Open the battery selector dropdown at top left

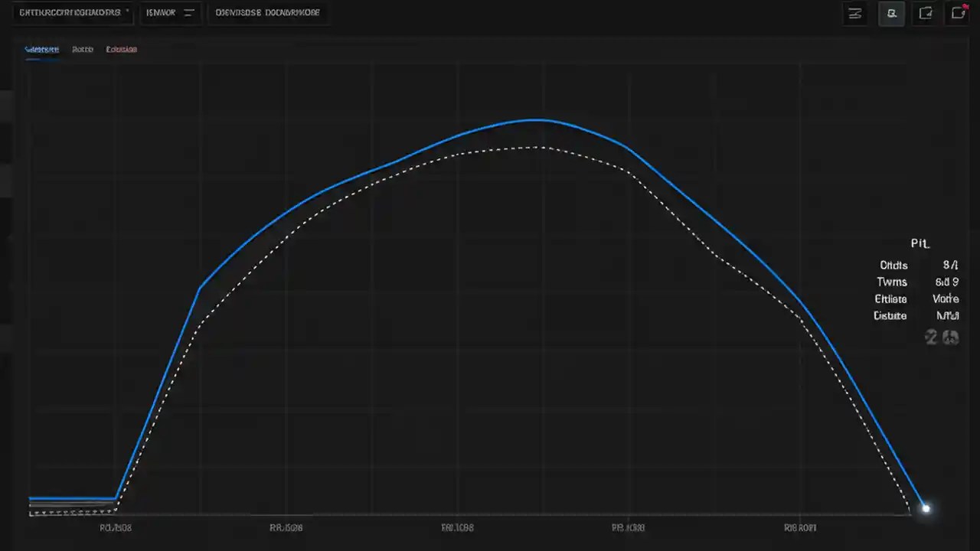click(x=71, y=12)
